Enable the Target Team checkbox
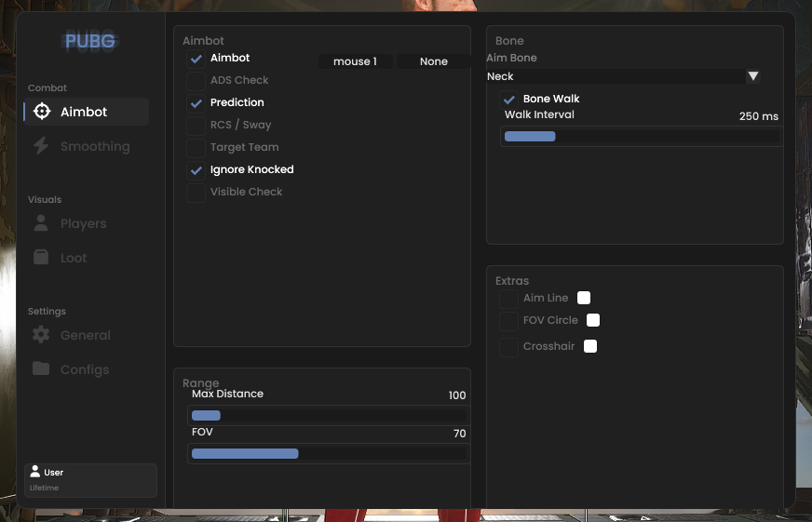The image size is (812, 522). 196,147
